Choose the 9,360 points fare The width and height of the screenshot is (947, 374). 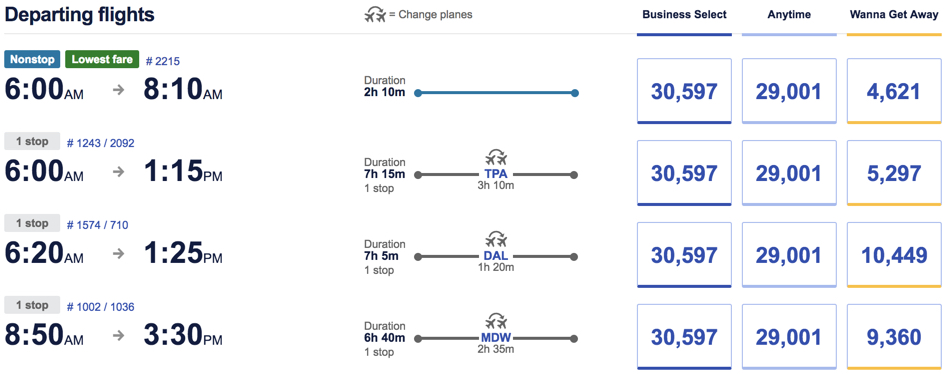tap(894, 337)
